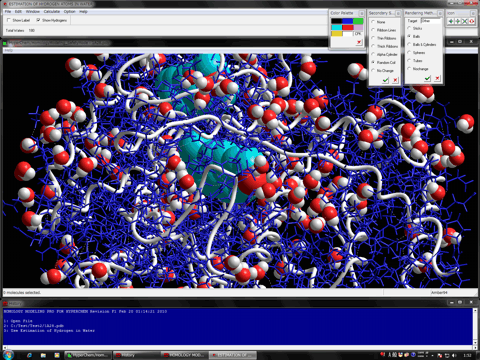The image size is (480, 360).
Task: Switch to HyperChem window in the taskbar
Action: pos(88,355)
